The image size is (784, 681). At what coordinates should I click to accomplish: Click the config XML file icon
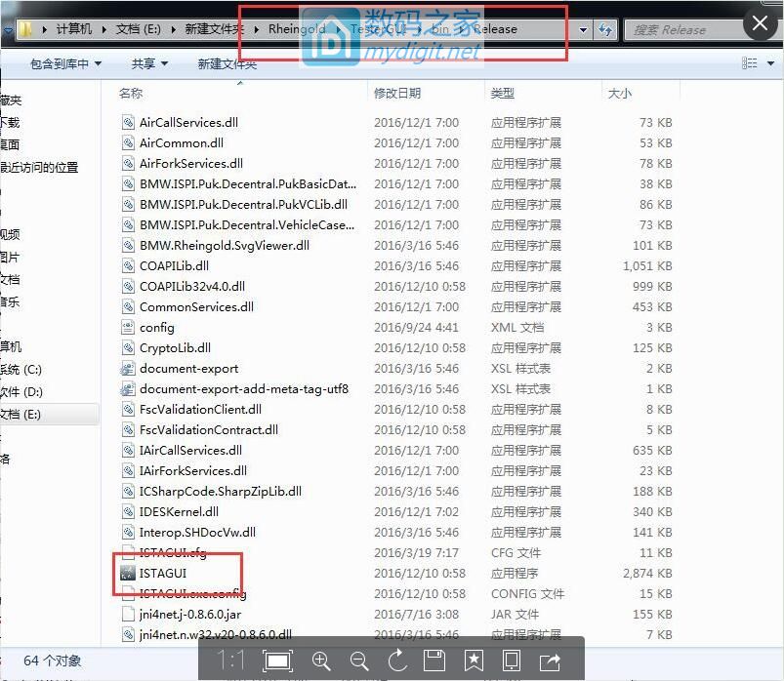(x=128, y=327)
